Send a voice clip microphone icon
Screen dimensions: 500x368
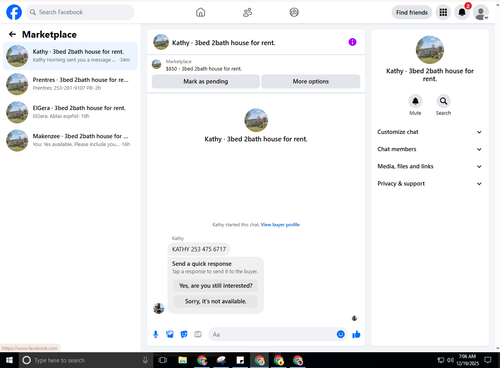[x=156, y=334]
